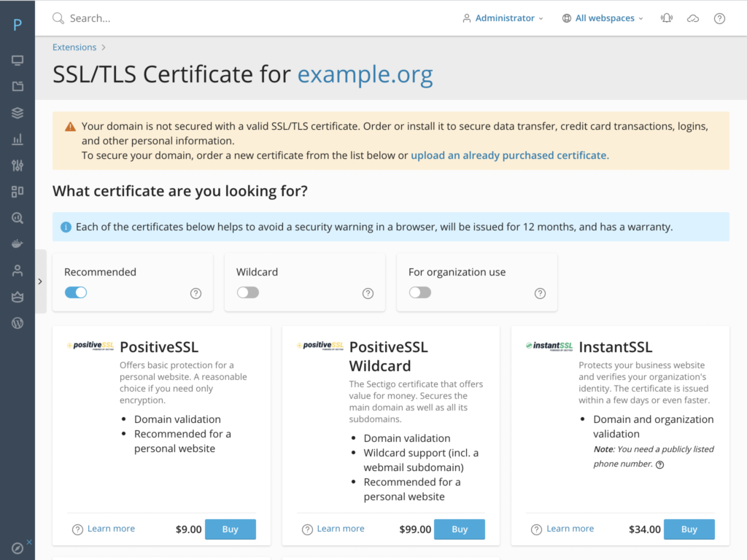Open the example.org domain link
This screenshot has height=560, width=747.
pos(365,74)
